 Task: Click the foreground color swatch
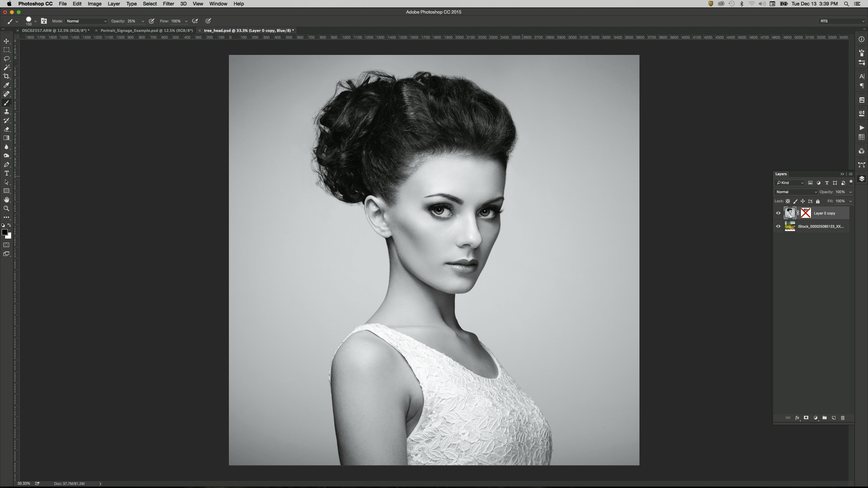[5, 232]
